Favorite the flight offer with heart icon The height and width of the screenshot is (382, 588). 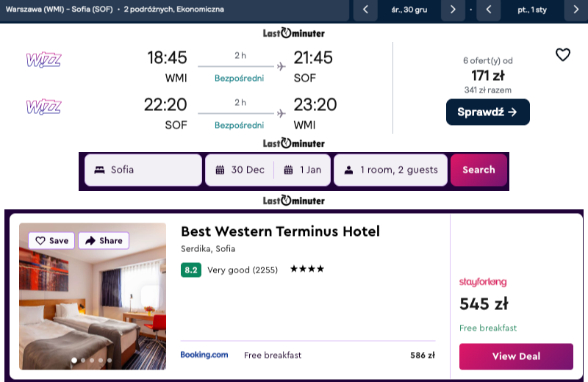(562, 55)
